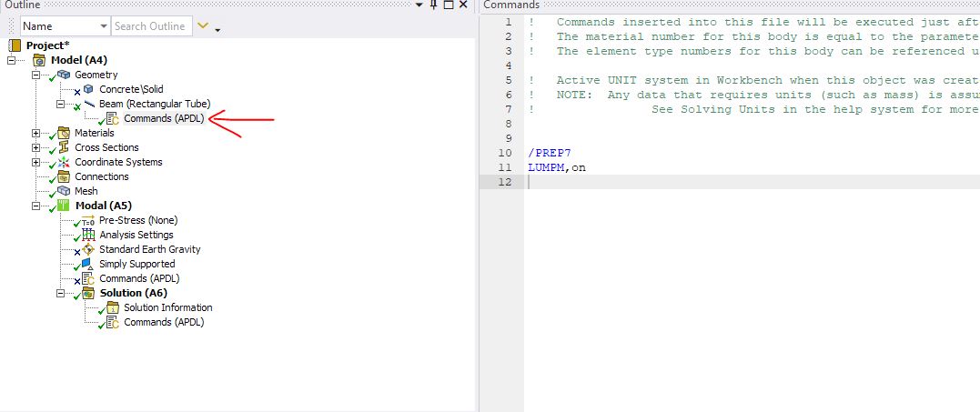Click the Search Outline input field
The height and width of the screenshot is (412, 980).
[x=151, y=26]
